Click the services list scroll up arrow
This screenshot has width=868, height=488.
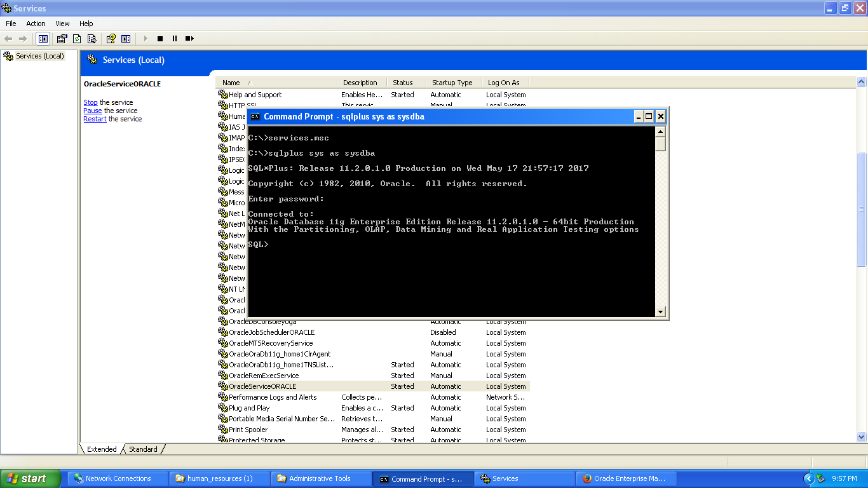(862, 82)
